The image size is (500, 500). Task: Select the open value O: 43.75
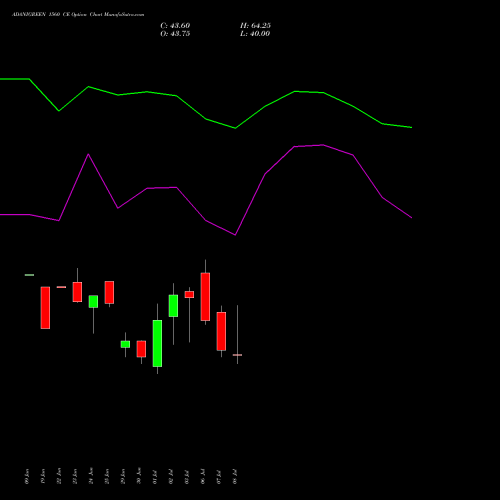[x=175, y=34]
